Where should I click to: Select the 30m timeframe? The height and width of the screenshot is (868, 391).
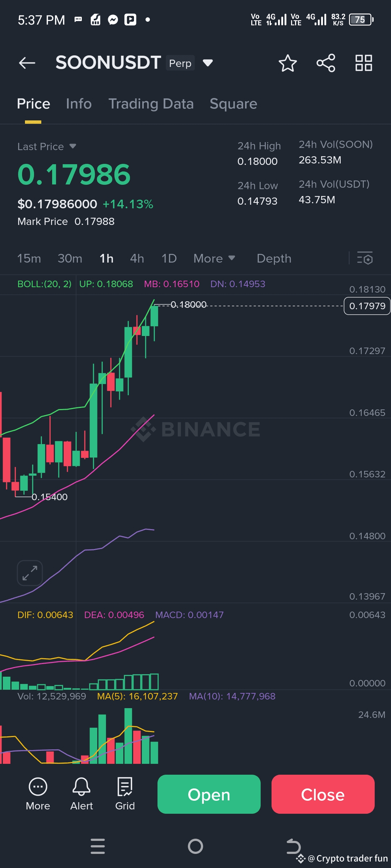[x=70, y=258]
